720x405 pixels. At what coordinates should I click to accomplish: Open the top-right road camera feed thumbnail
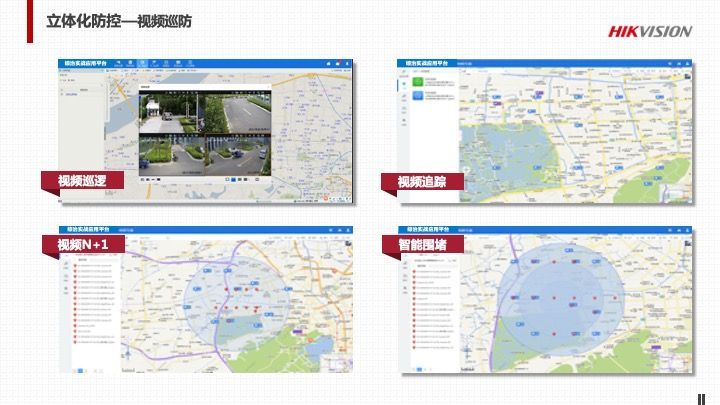pyautogui.click(x=238, y=112)
